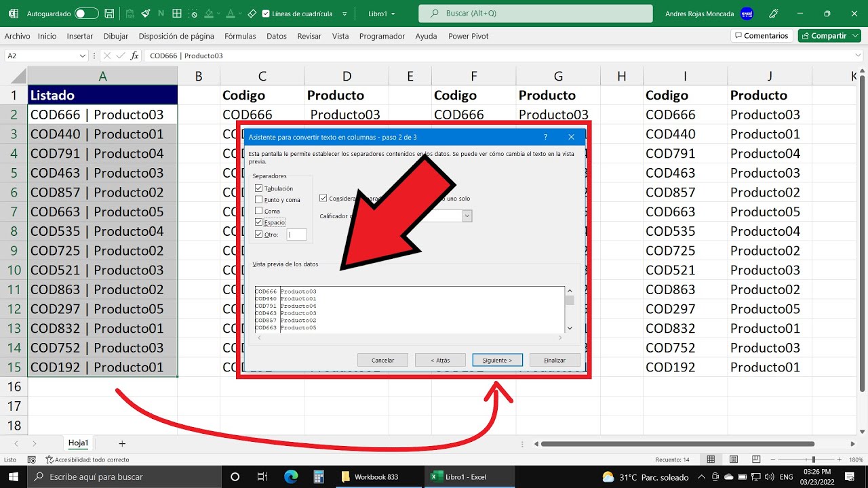Click the Siguiente button

point(497,360)
